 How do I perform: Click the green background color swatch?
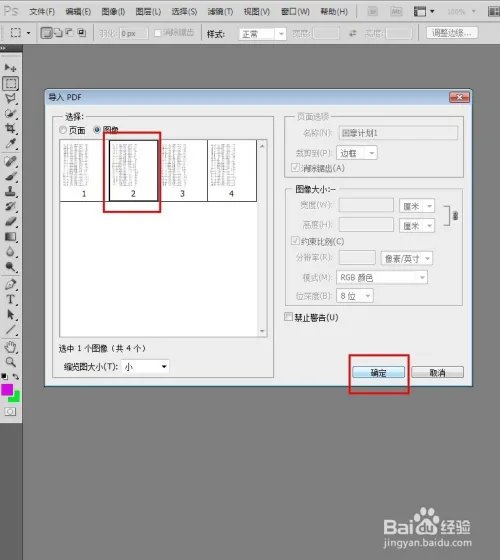(16, 397)
